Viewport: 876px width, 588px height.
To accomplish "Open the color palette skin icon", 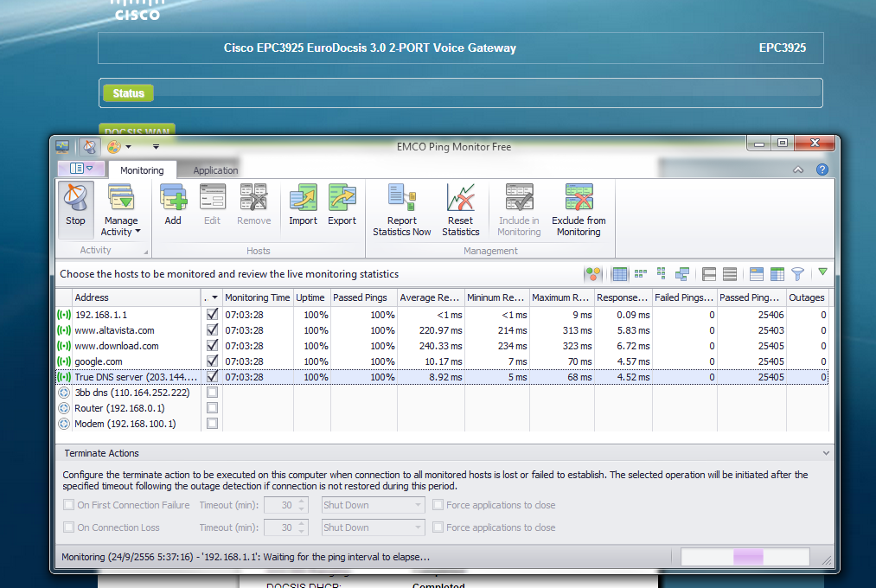I will click(114, 147).
